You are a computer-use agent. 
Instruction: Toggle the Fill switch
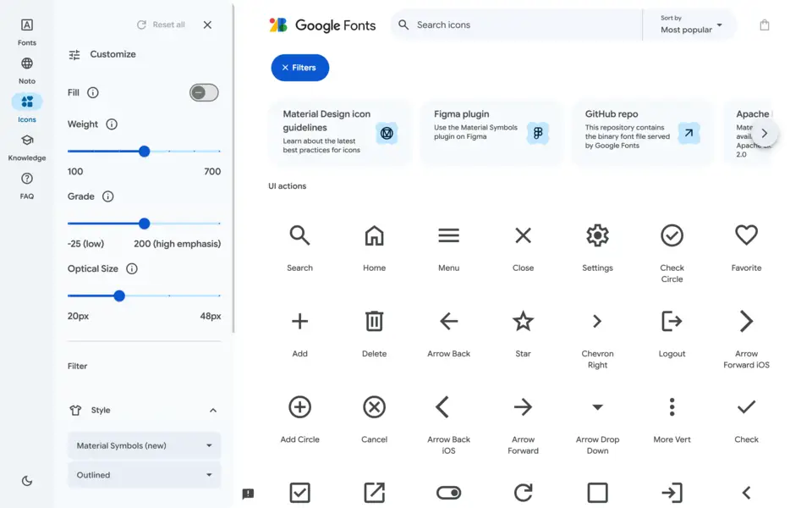[x=204, y=93]
